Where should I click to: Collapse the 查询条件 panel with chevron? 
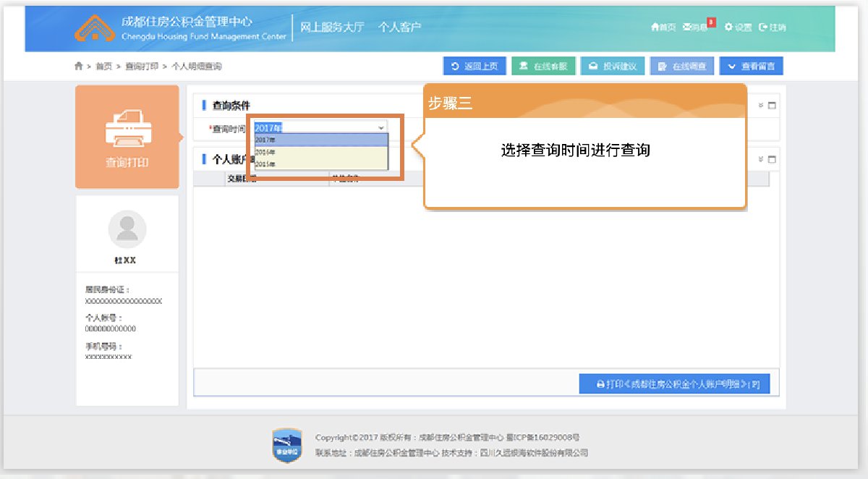pos(761,106)
